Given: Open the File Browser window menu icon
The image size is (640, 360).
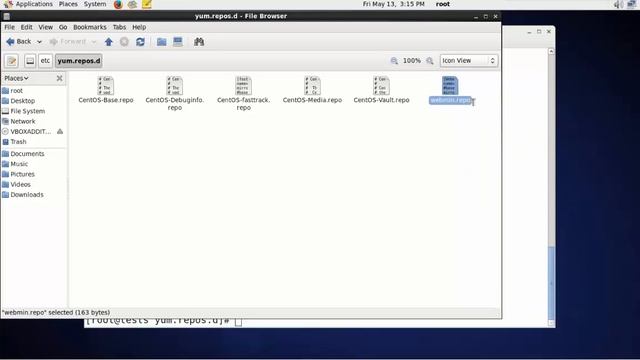Looking at the screenshot, I should click(7, 16).
